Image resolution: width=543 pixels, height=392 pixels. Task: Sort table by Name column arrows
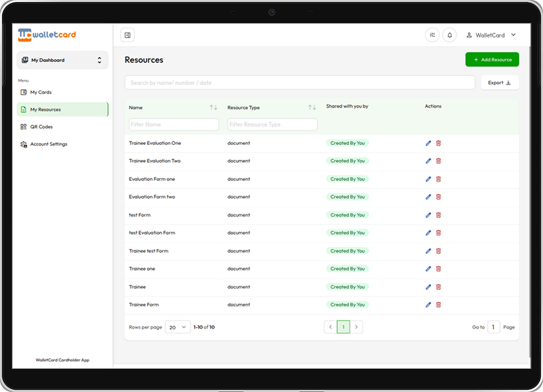click(x=213, y=108)
